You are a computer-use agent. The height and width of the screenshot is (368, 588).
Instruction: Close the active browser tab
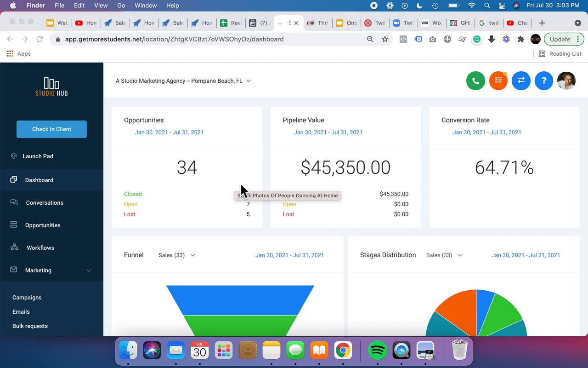tap(296, 23)
